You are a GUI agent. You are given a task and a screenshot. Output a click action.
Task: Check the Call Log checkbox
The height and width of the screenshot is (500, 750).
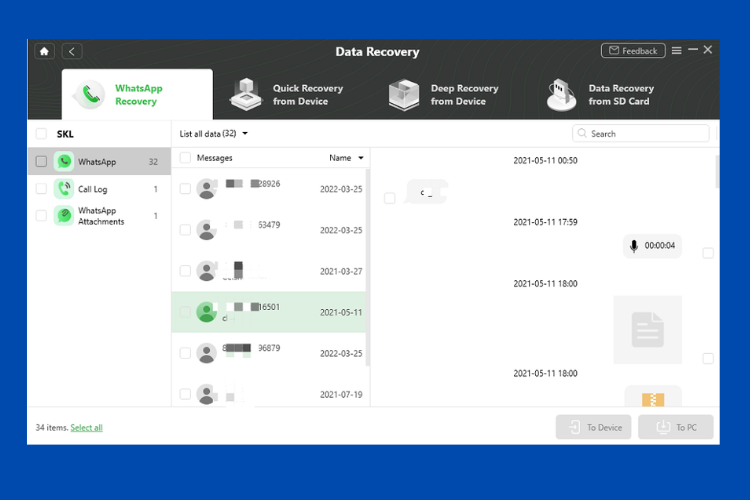(x=42, y=189)
